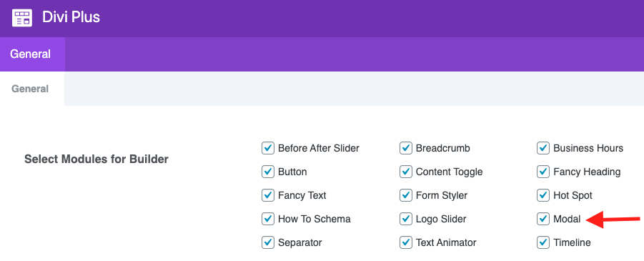Uncheck the Timeline module checkbox
This screenshot has width=644, height=261.
click(x=543, y=242)
